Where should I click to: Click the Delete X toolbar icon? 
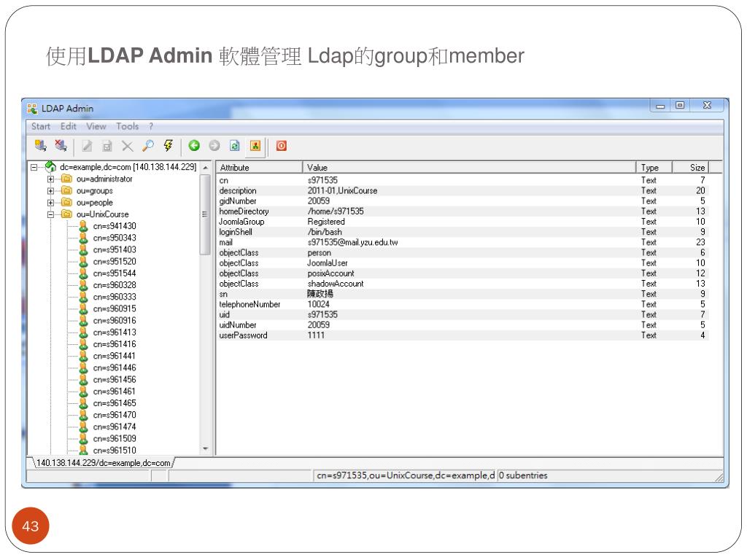click(x=127, y=146)
